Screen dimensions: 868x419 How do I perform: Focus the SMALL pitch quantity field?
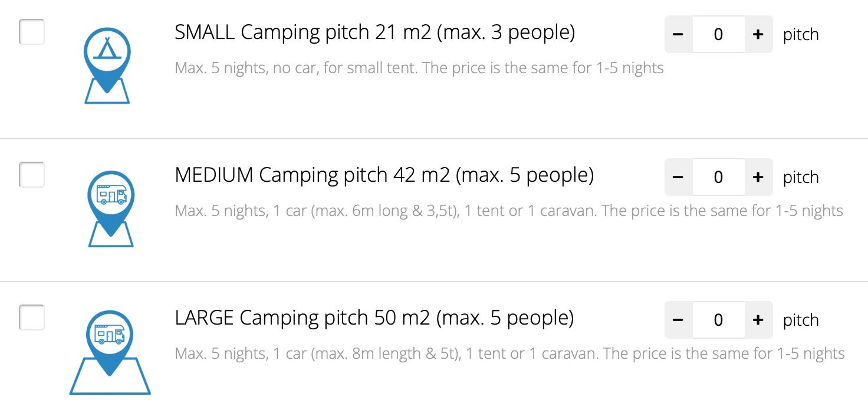718,34
